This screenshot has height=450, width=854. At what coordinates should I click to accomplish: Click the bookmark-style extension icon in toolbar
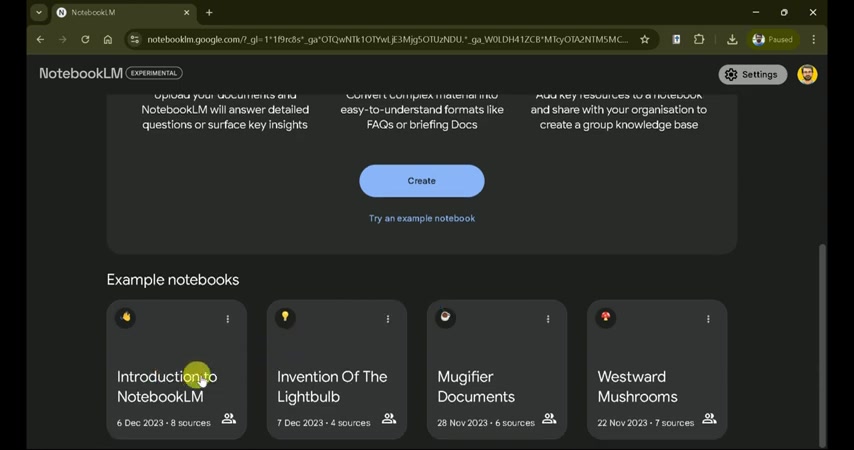tap(676, 39)
